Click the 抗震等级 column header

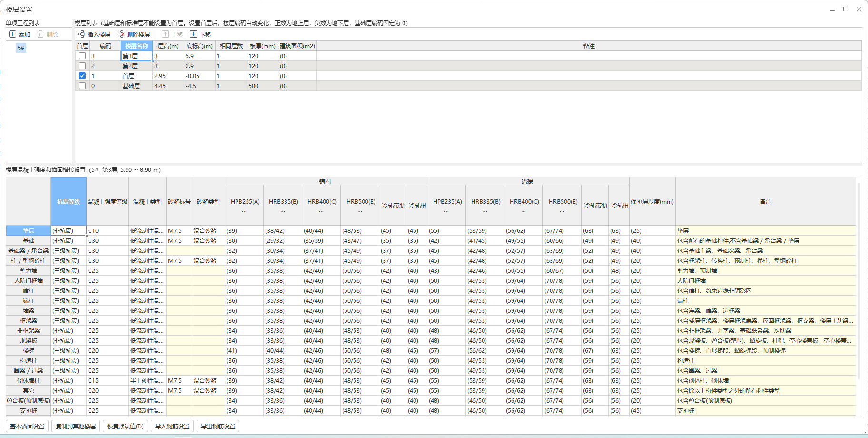click(69, 201)
